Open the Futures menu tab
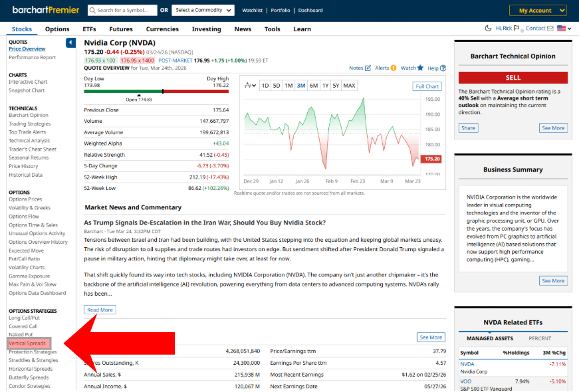The width and height of the screenshot is (579, 392). pos(121,29)
